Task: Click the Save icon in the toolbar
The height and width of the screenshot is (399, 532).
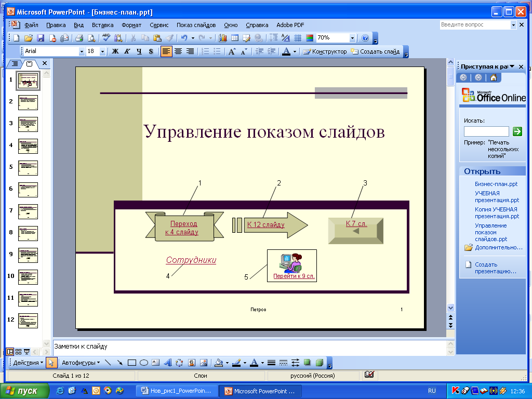Action: 41,38
